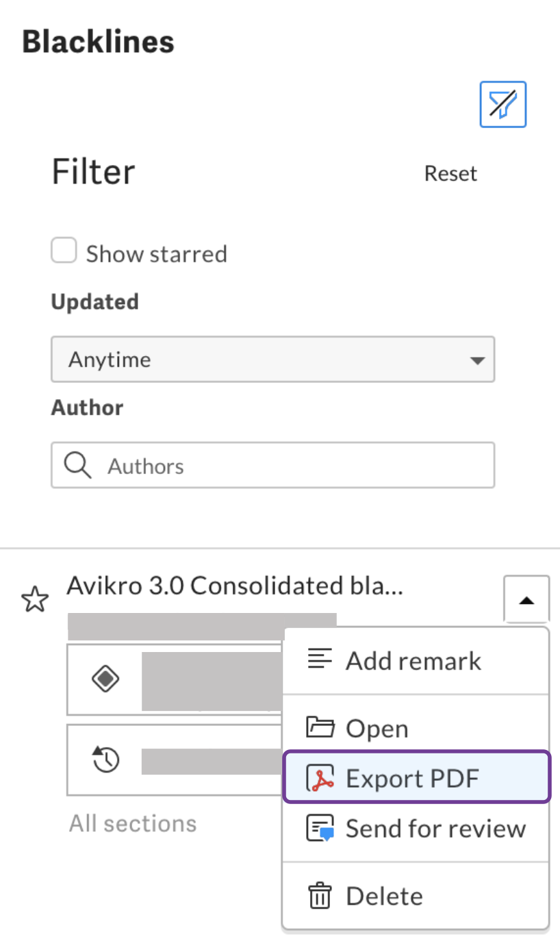The height and width of the screenshot is (952, 560).
Task: Click the Add remark icon
Action: pos(319,660)
